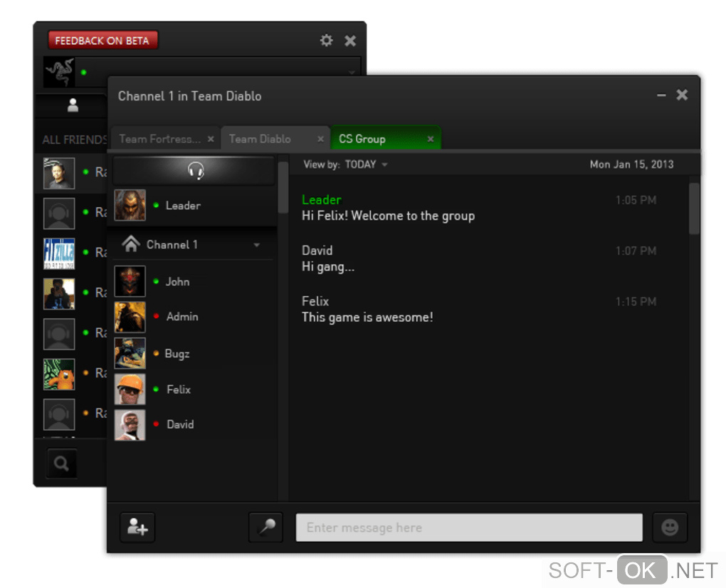Select Bugz in the channel list
The height and width of the screenshot is (588, 726).
(x=193, y=353)
